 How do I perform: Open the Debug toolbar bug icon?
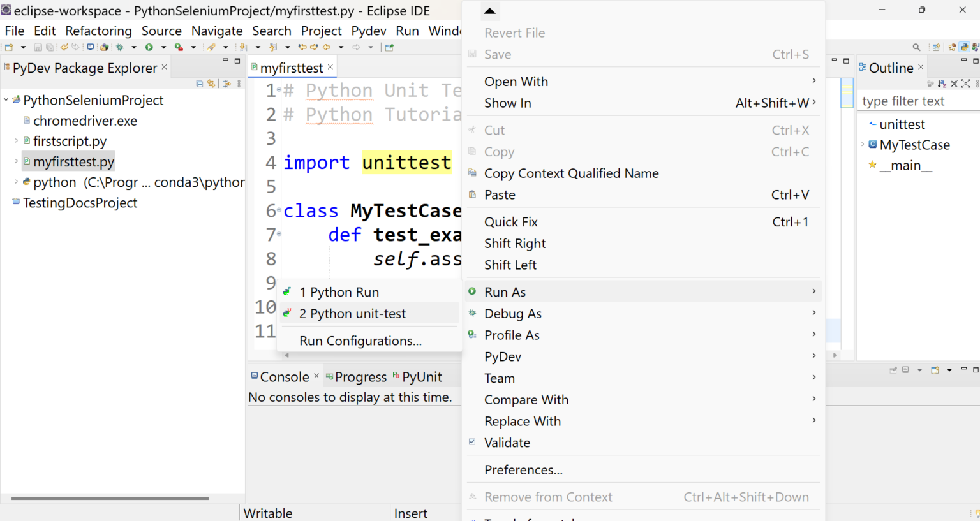point(119,47)
